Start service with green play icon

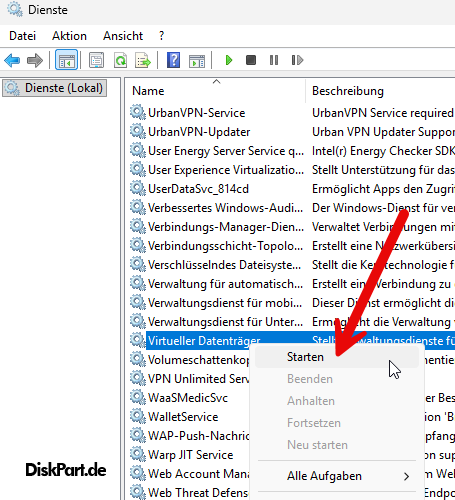coord(229,60)
